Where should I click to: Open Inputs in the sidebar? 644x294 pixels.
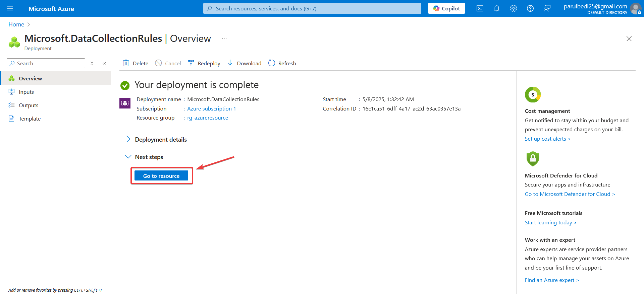(56, 92)
